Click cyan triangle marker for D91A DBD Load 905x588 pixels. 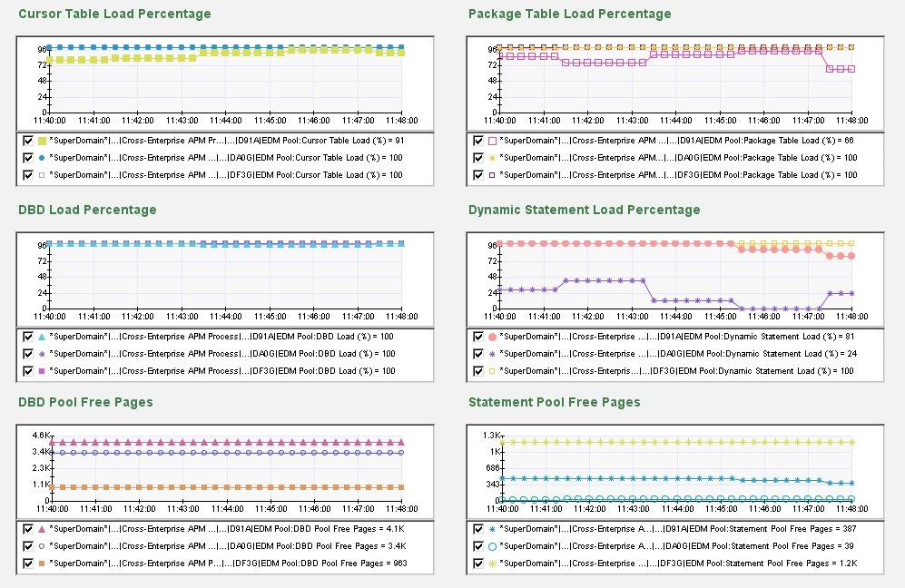pyautogui.click(x=42, y=337)
